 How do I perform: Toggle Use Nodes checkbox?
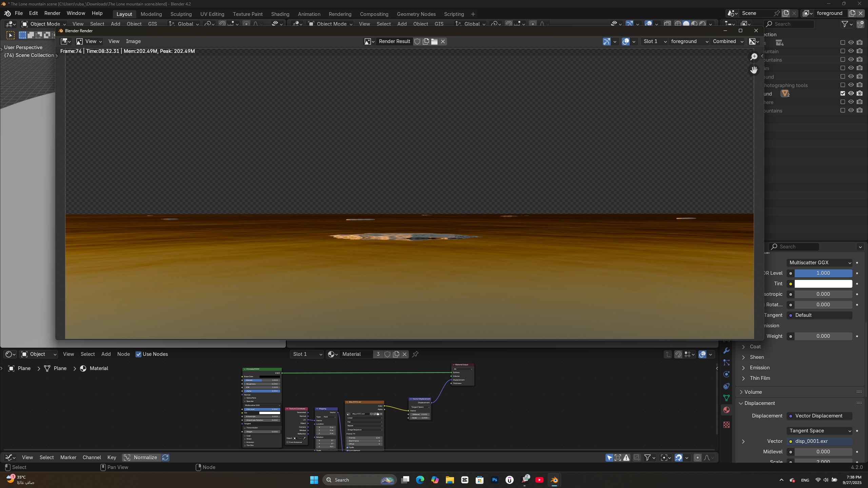click(x=138, y=354)
